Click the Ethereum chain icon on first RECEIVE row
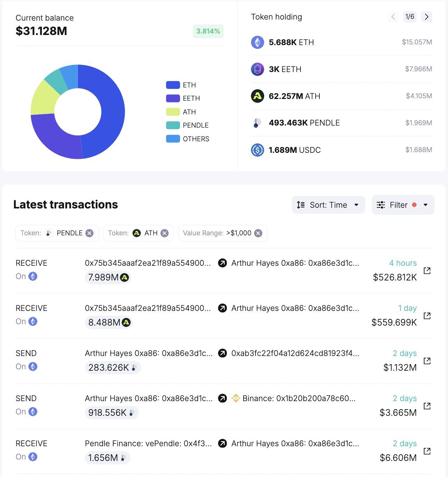This screenshot has height=477, width=448. (x=32, y=276)
